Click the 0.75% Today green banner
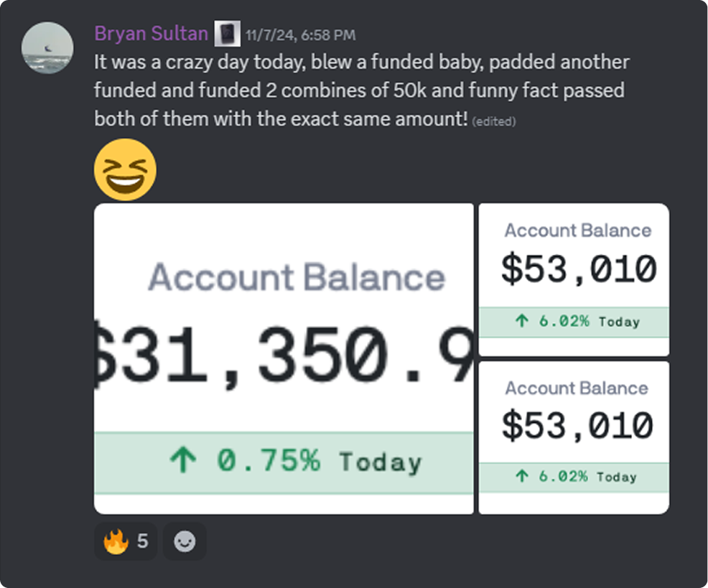The height and width of the screenshot is (588, 708). tap(284, 463)
